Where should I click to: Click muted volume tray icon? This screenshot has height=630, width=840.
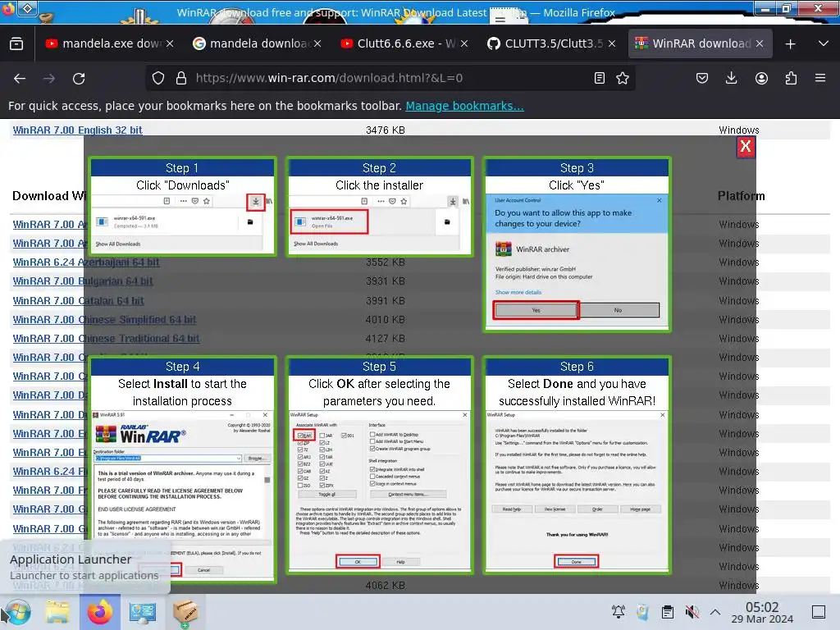click(692, 612)
